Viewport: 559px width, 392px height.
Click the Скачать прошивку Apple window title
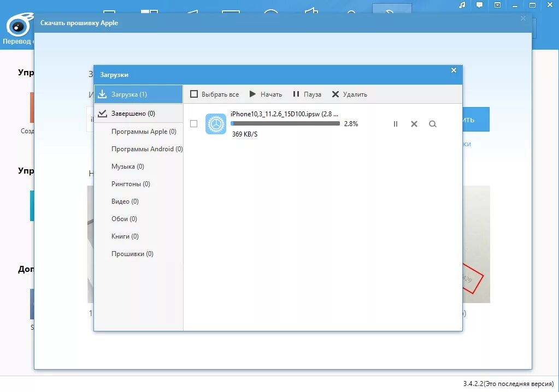tap(79, 23)
